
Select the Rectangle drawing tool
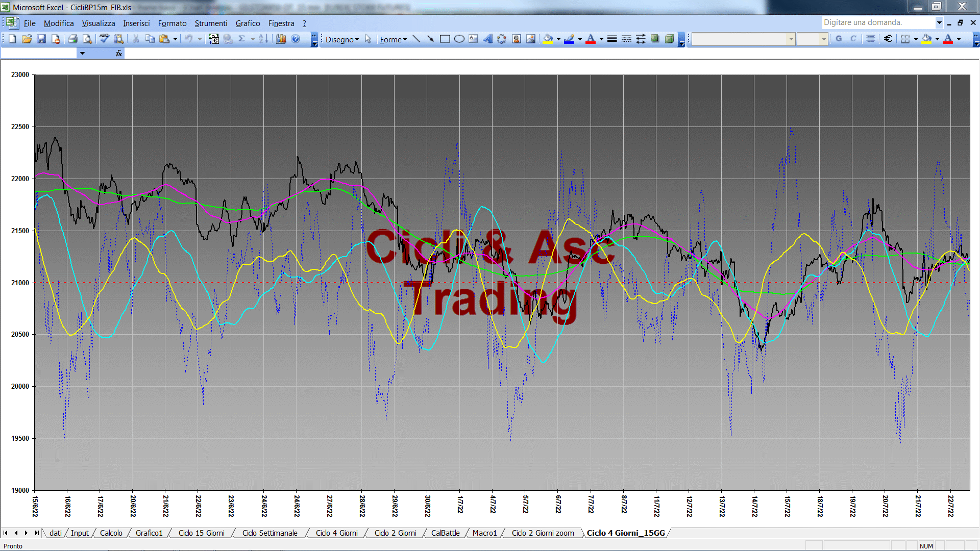click(445, 39)
